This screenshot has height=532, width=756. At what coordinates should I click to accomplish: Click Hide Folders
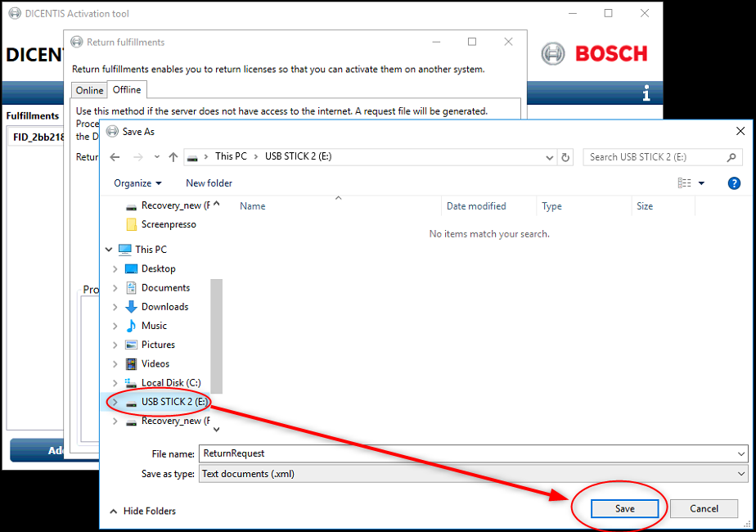pos(142,511)
